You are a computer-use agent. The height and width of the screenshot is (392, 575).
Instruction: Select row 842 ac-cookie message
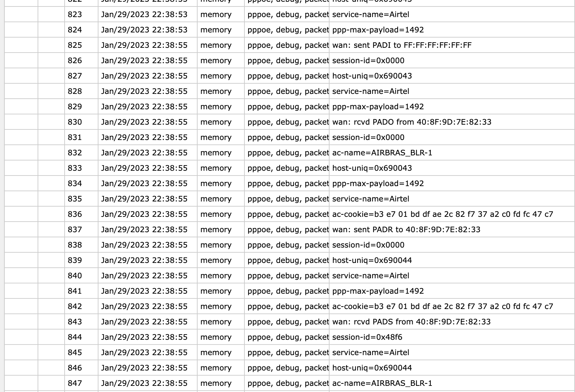click(x=443, y=307)
